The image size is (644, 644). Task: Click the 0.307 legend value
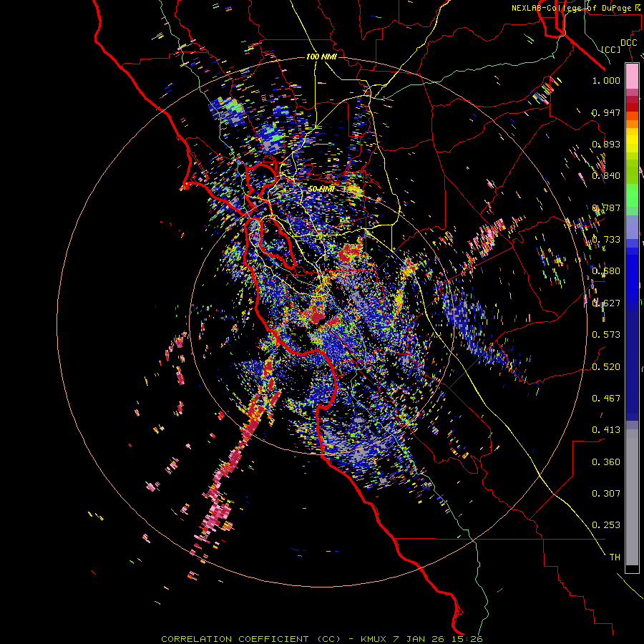(606, 494)
